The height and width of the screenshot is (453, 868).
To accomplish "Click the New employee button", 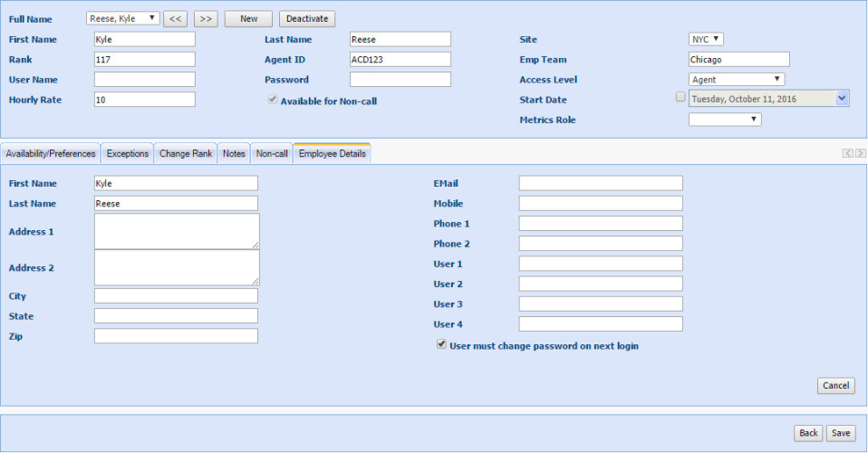I will tap(248, 18).
